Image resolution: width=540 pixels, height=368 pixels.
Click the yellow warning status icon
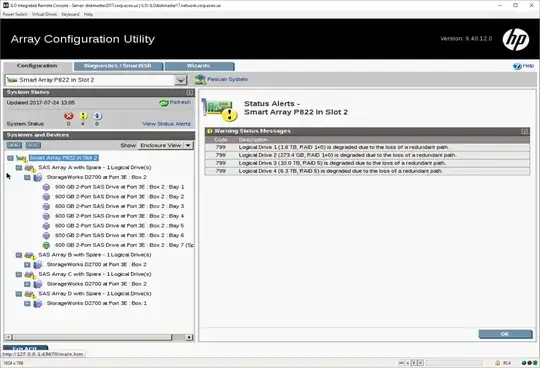coord(83,116)
